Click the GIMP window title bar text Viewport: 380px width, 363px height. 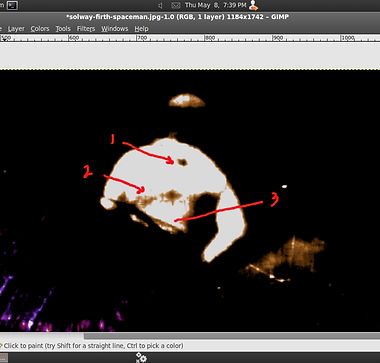(177, 17)
